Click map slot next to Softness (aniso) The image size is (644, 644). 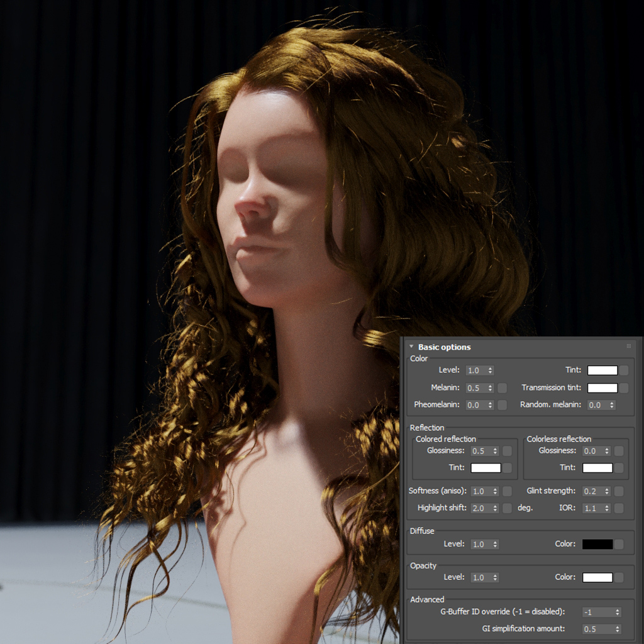click(x=508, y=491)
